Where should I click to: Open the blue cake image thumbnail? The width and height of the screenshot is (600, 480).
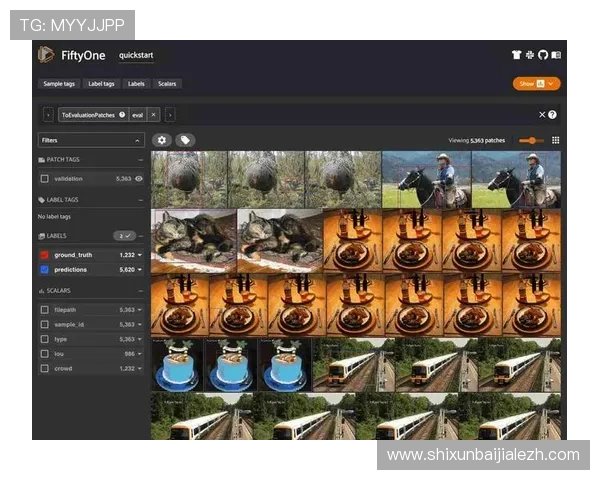tap(178, 365)
